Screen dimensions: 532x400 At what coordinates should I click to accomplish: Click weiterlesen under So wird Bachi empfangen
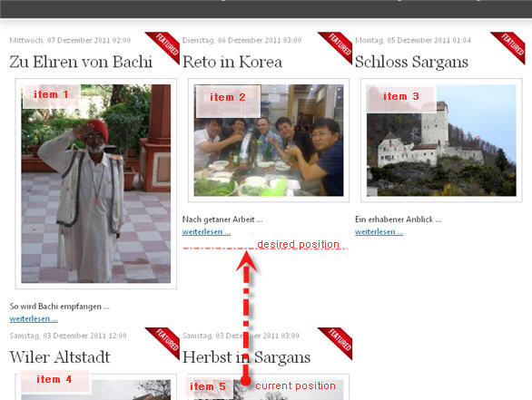(34, 319)
